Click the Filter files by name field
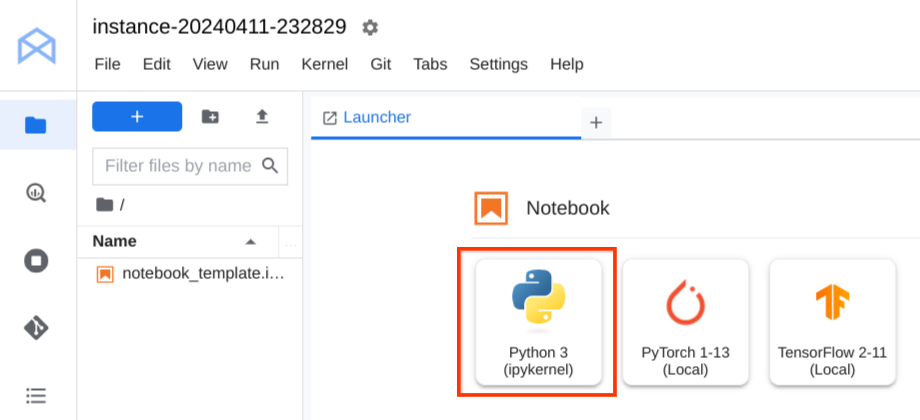 coord(178,166)
